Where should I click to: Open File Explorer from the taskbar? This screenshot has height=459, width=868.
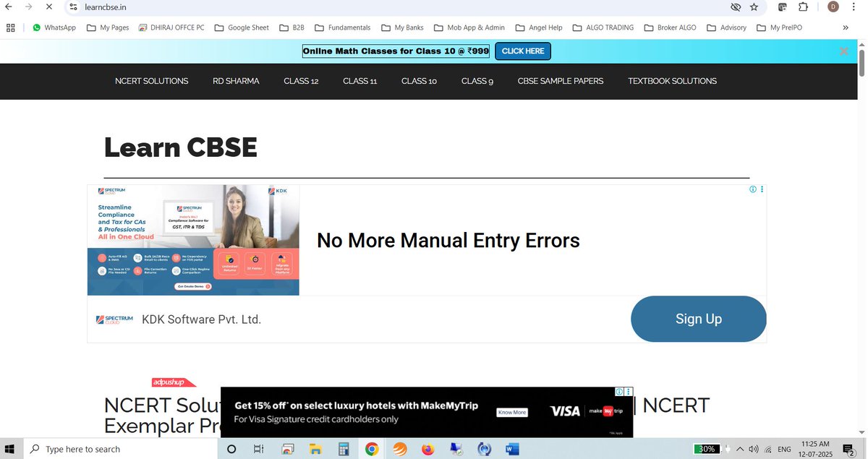(315, 449)
